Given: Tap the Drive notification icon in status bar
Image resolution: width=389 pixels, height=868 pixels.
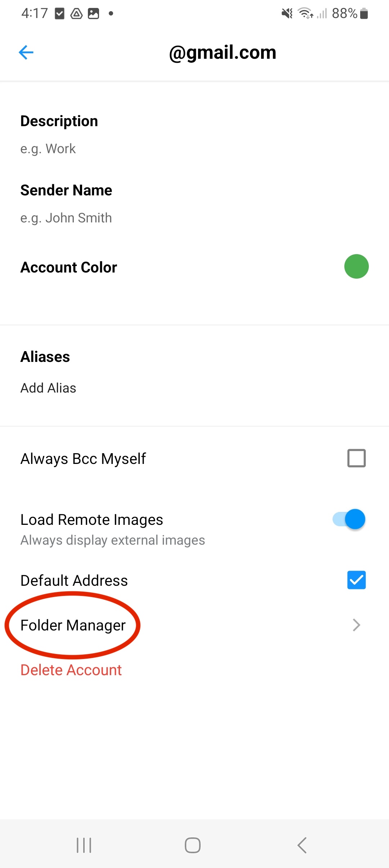Looking at the screenshot, I should (x=76, y=14).
